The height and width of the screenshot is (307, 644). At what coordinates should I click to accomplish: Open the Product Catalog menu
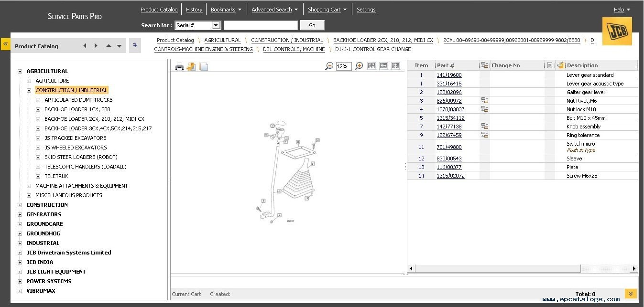point(159,10)
